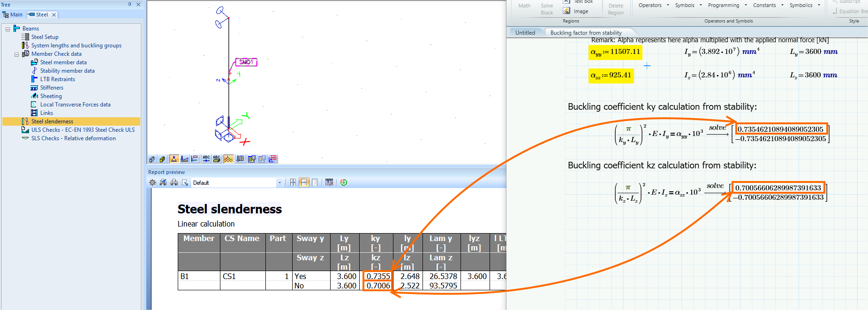The height and width of the screenshot is (310, 868).
Task: Click the green refresh report icon
Action: tap(344, 182)
